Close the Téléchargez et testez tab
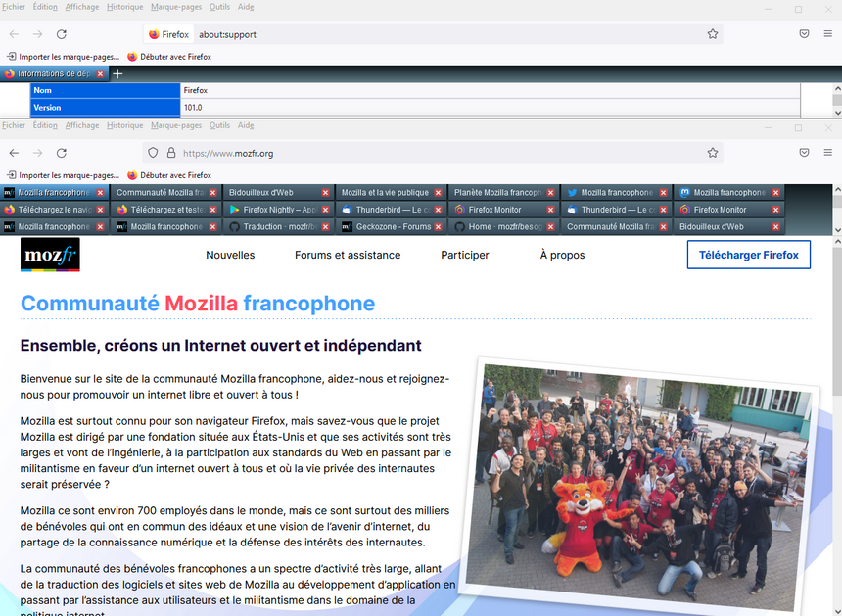Image resolution: width=842 pixels, height=616 pixels. (212, 210)
